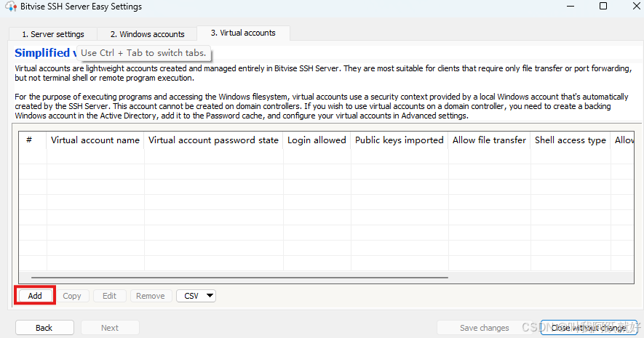Click the Next button
The height and width of the screenshot is (338, 644).
[x=110, y=328]
